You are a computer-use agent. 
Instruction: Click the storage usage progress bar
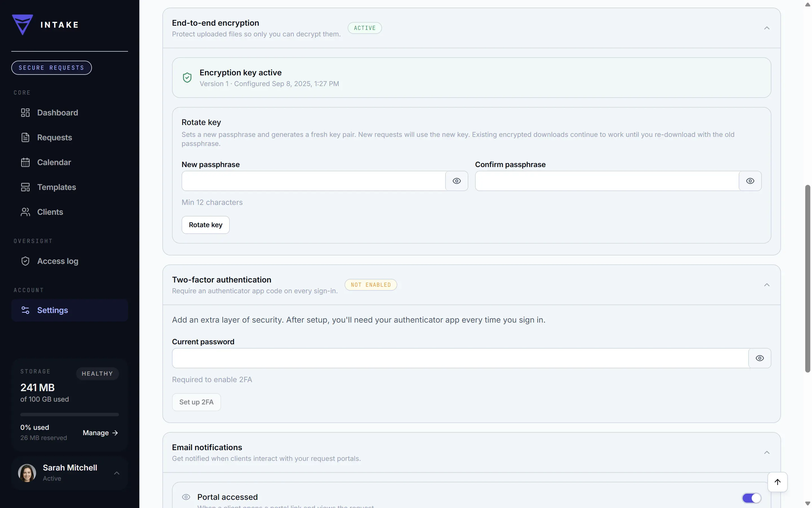click(x=69, y=415)
